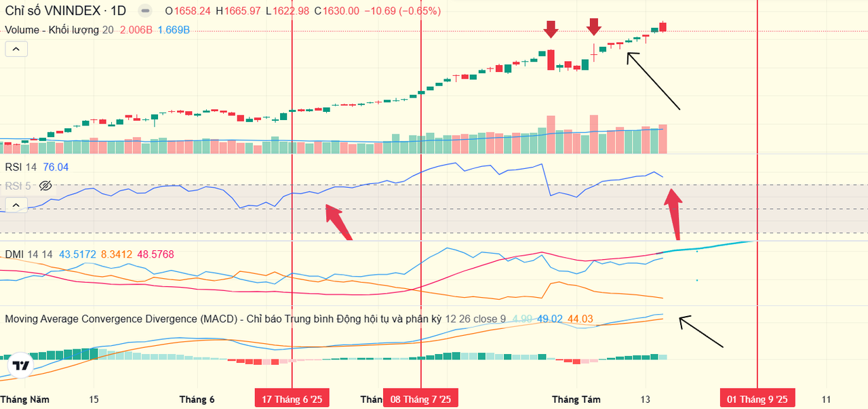Select the RSI 14 indicator legend
The height and width of the screenshot is (409, 868).
(x=21, y=167)
